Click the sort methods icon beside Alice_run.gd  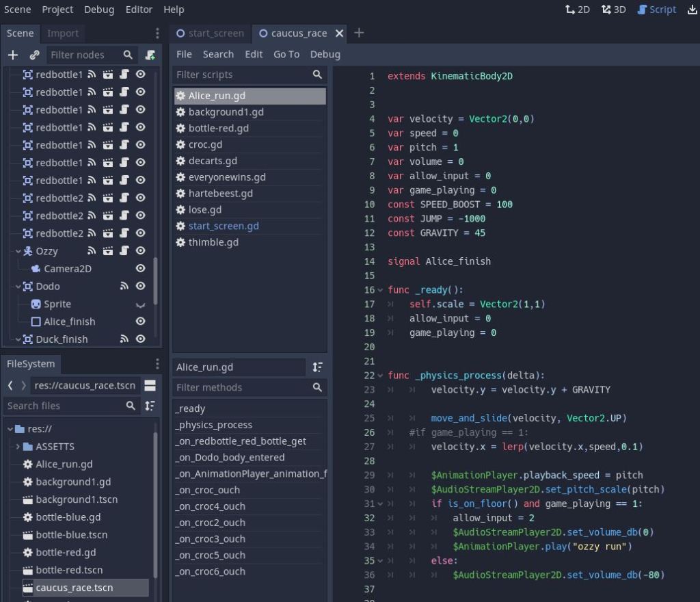point(317,367)
